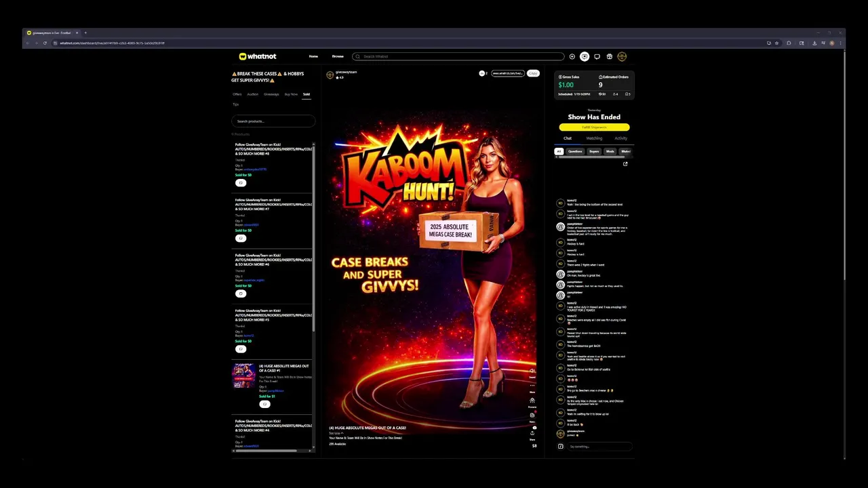The image size is (868, 488).
Task: Click the Estimated Orders count 9
Action: (600, 85)
